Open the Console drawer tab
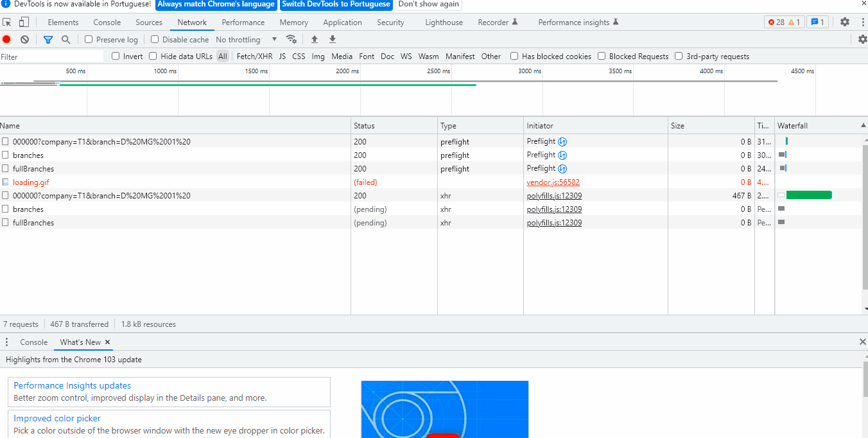This screenshot has width=868, height=438. point(34,342)
